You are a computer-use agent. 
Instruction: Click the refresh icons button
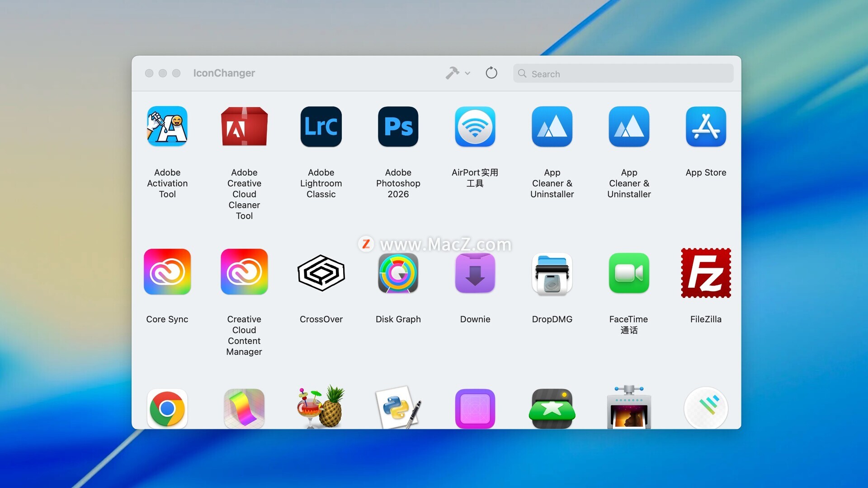pos(491,73)
